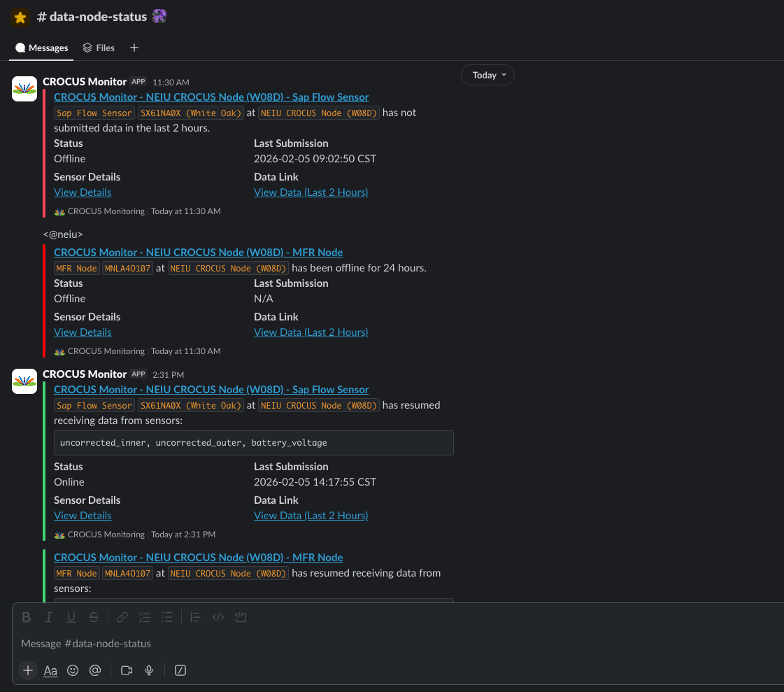Record a video clip

point(127,670)
